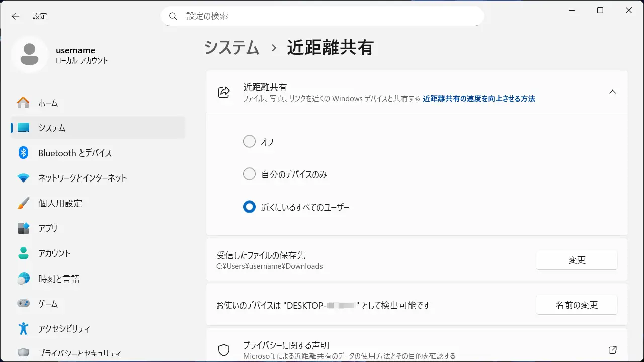Open プライバシーとセキュリティ in sidebar
This screenshot has width=644, height=362.
point(80,353)
